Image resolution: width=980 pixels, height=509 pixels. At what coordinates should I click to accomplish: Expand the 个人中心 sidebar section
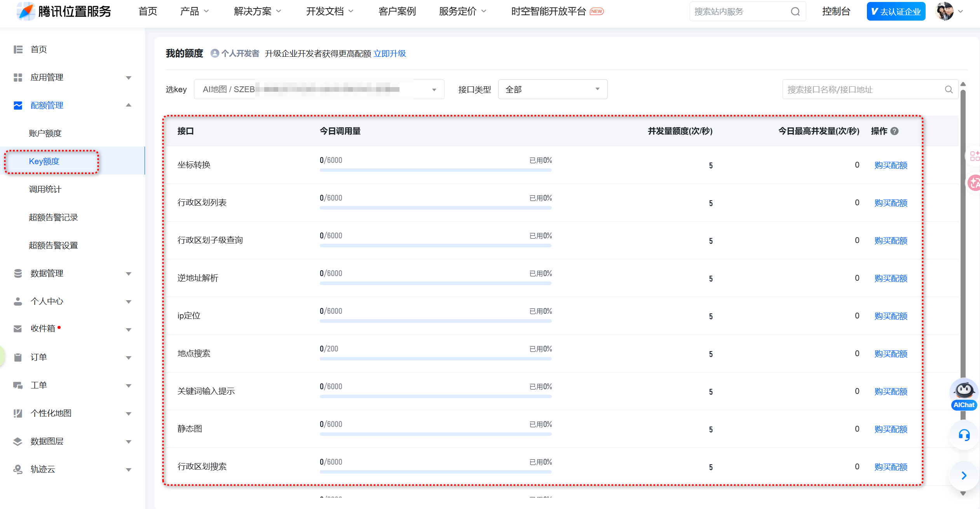(129, 302)
